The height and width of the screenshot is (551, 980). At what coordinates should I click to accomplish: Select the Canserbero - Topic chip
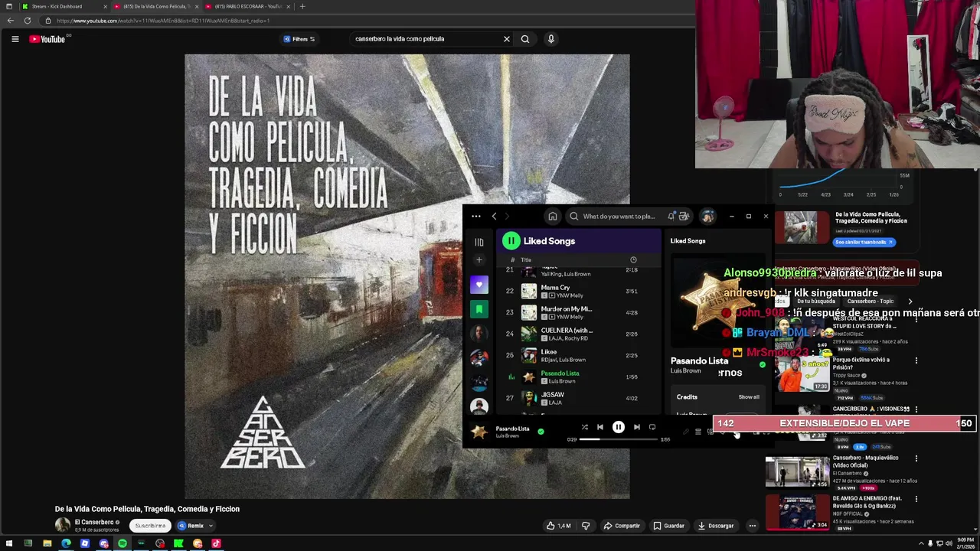[x=870, y=302]
